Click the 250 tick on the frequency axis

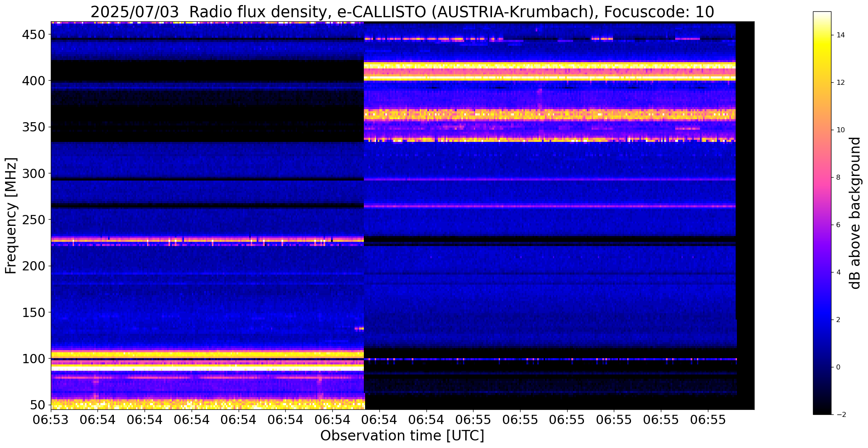coord(33,220)
